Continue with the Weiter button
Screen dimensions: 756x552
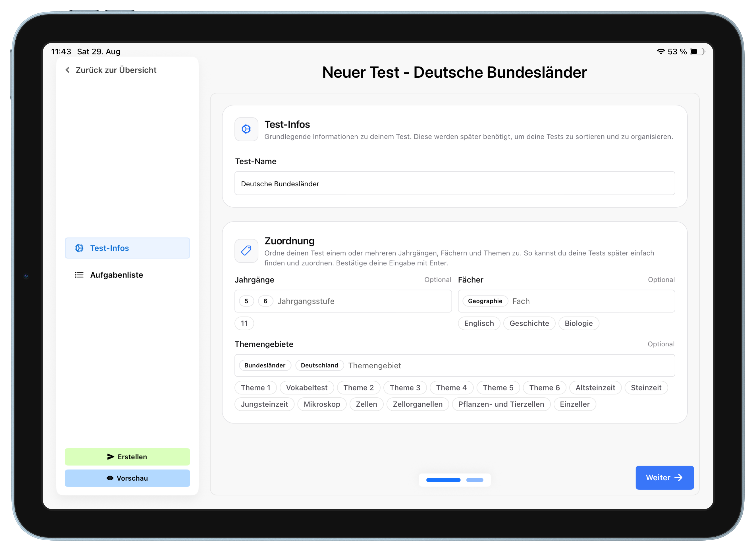coord(664,477)
